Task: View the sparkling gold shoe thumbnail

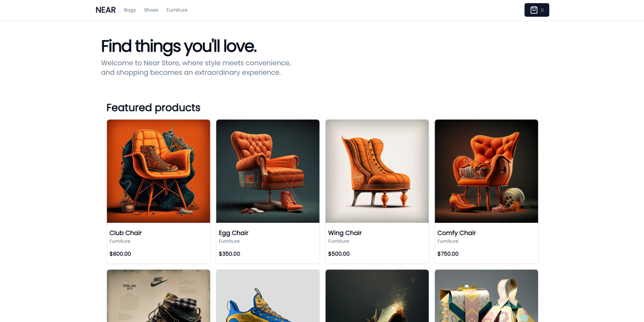Action: click(x=377, y=296)
